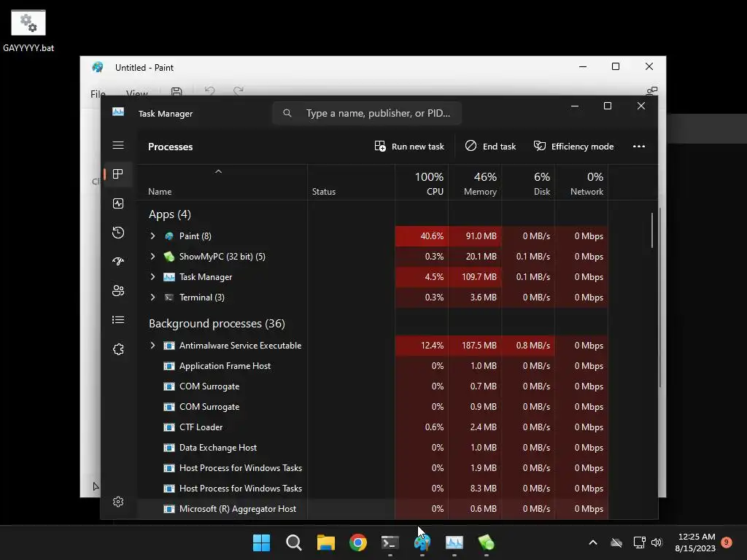
Task: Open the Task Manager hamburger navigation menu
Action: tap(118, 145)
